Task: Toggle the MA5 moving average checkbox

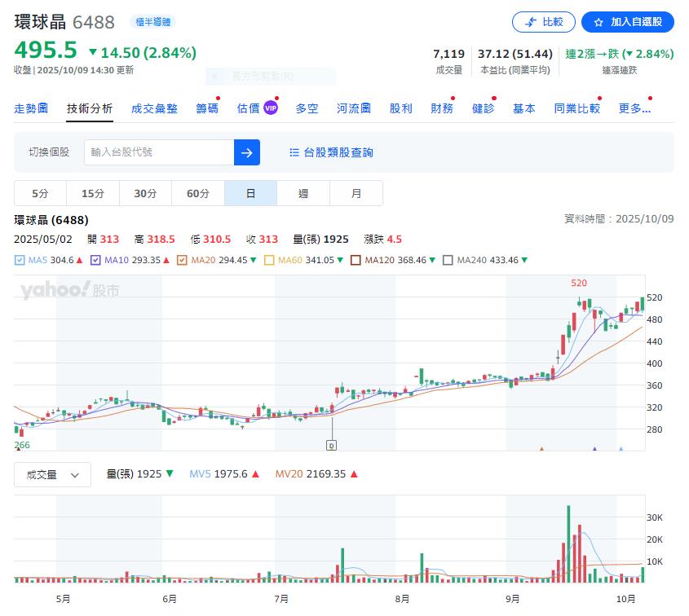Action: (x=20, y=261)
